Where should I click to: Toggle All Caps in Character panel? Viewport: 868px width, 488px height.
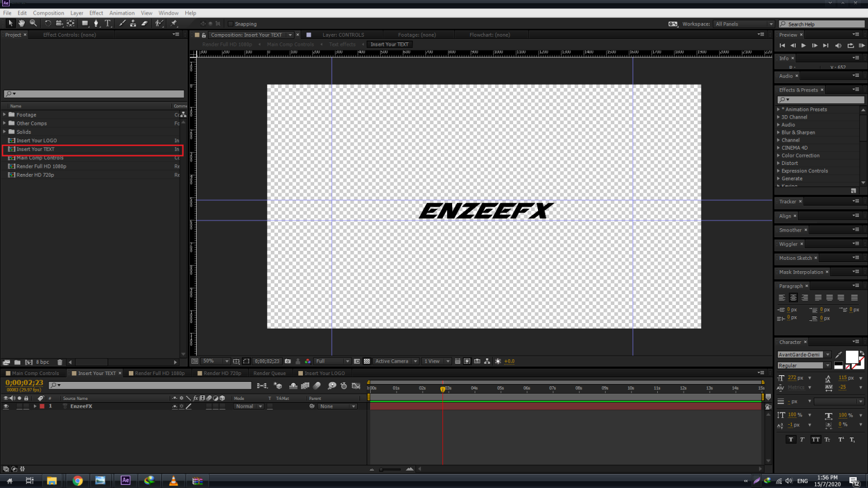815,439
